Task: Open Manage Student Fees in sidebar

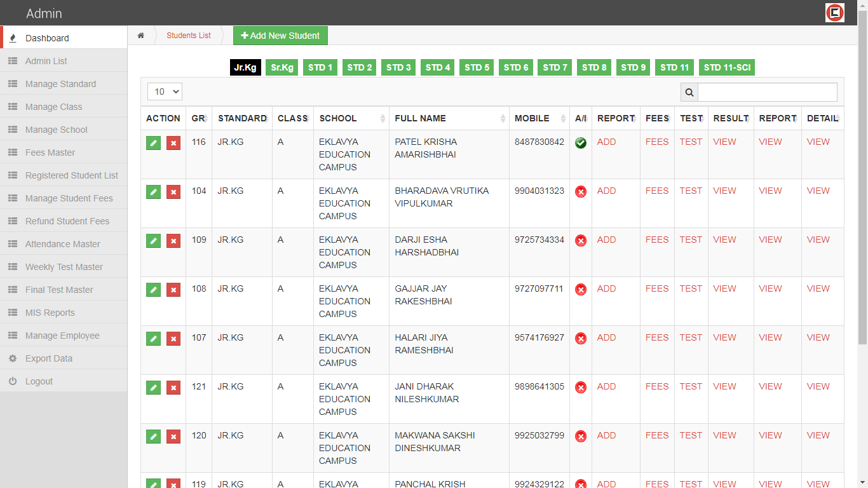Action: click(x=69, y=198)
